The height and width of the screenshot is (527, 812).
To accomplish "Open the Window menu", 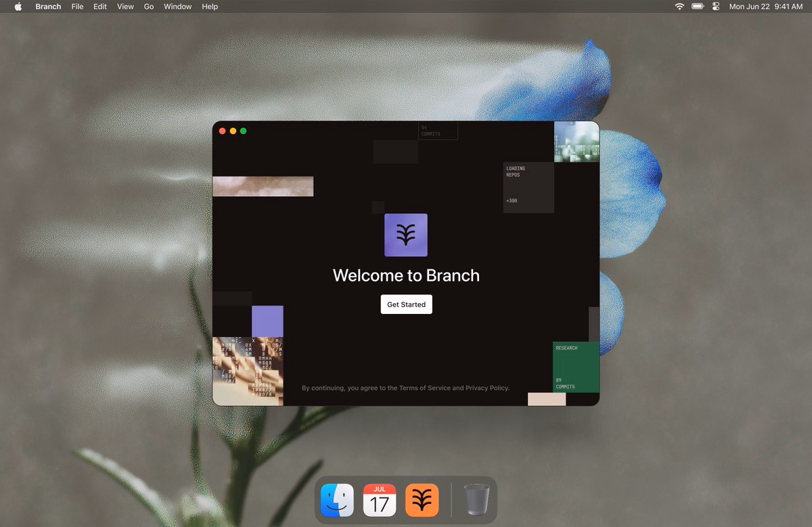I will (x=178, y=7).
